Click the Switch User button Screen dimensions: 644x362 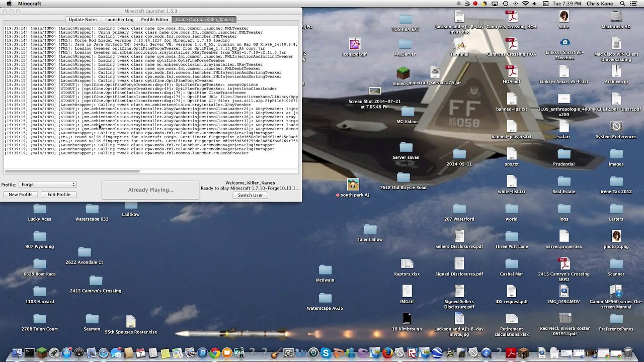pos(250,195)
